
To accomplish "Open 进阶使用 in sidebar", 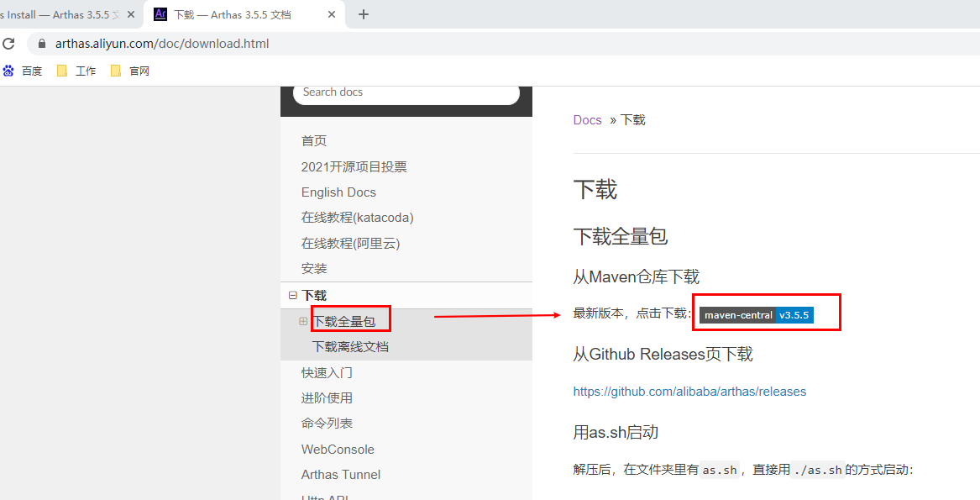I will [327, 398].
